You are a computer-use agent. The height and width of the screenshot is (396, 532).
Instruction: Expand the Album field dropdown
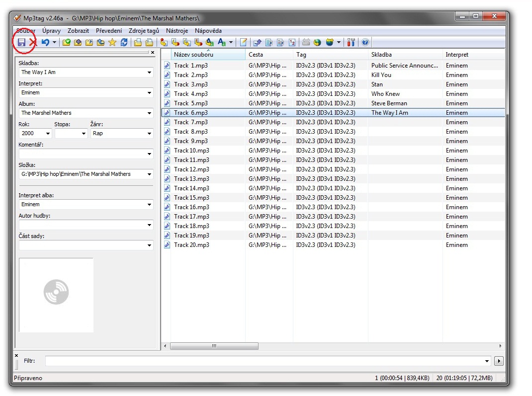(149, 113)
